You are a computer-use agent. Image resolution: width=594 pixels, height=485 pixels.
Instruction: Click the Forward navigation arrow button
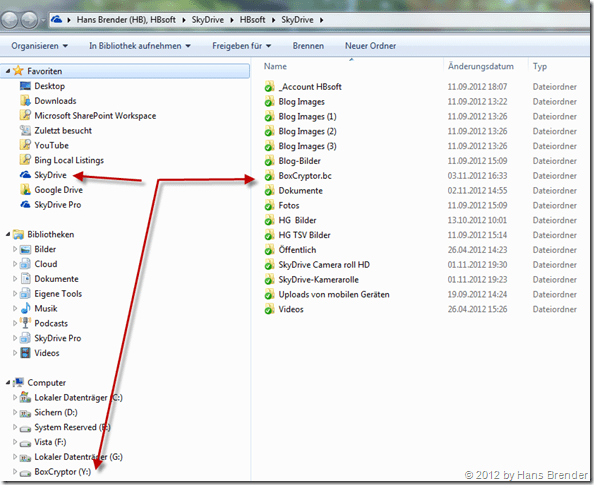click(29, 20)
